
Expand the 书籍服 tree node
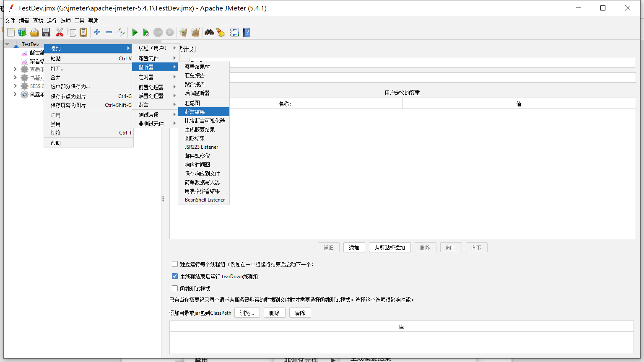click(x=16, y=78)
